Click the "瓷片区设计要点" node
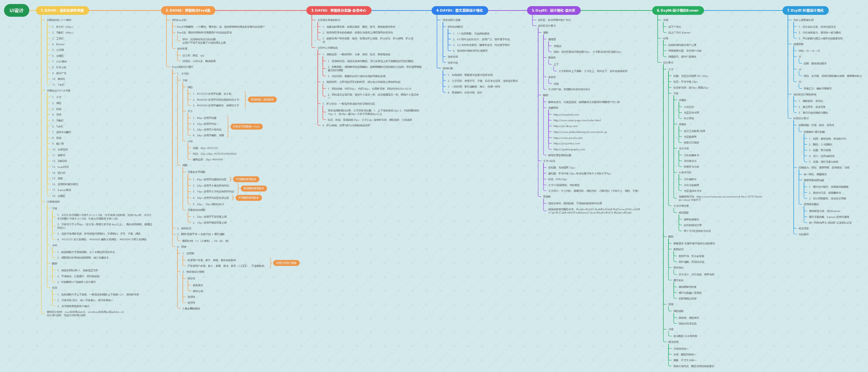 pos(547,26)
